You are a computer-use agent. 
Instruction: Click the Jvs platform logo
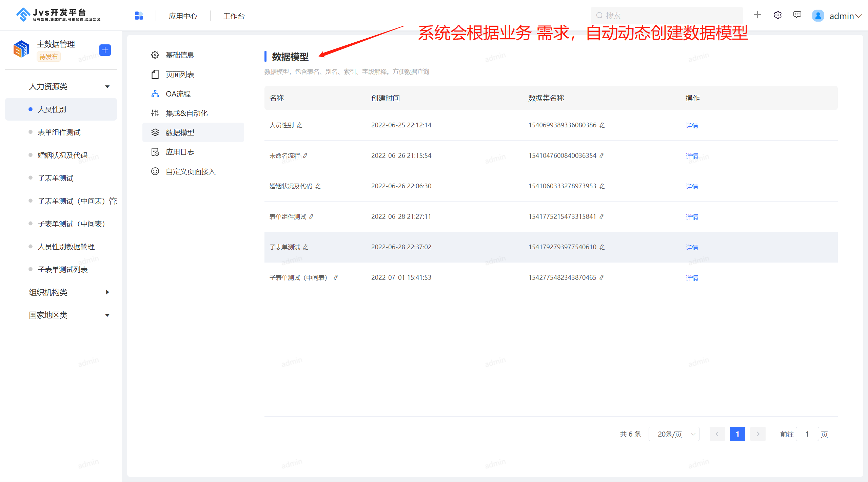click(58, 15)
